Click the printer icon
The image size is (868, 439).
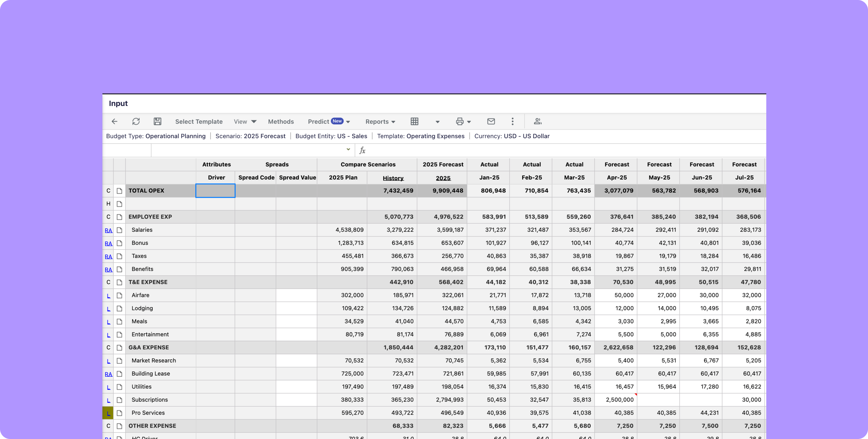click(x=460, y=121)
